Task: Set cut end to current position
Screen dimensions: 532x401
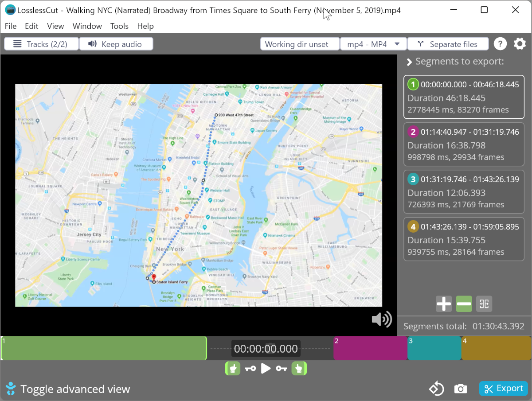Action: point(299,368)
